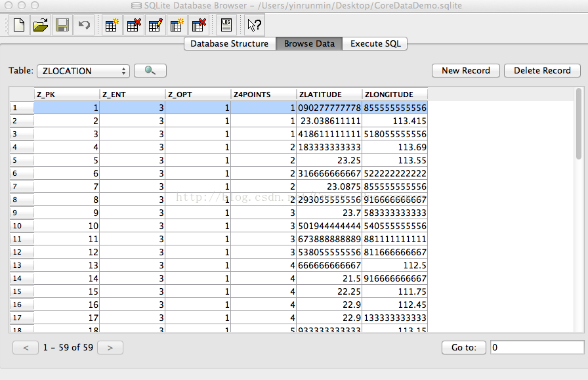Click the Revert changes undo icon
This screenshot has height=380, width=588.
click(x=84, y=25)
